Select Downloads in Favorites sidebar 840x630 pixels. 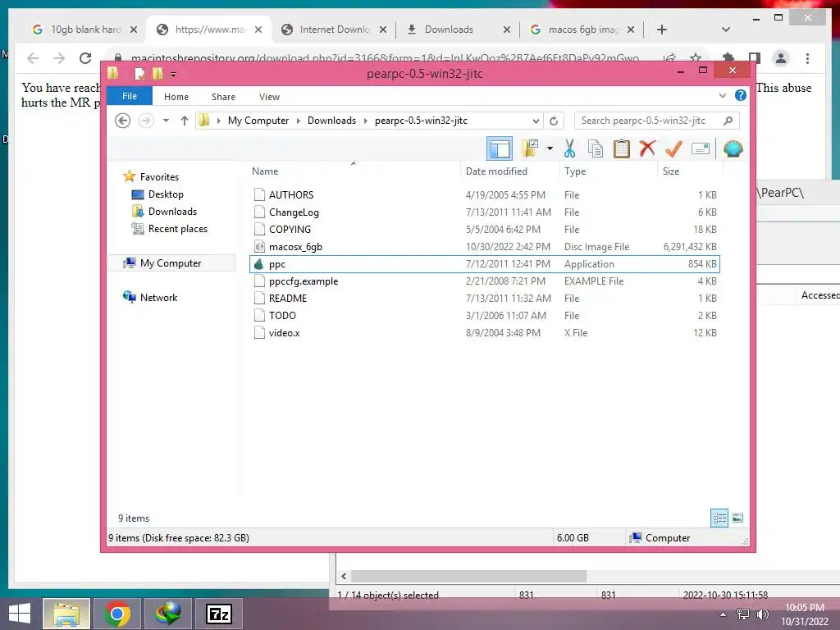click(x=172, y=212)
